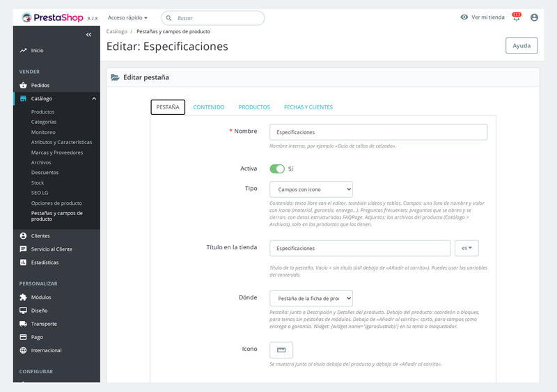Click the Pago credit card icon
Image resolution: width=557 pixels, height=392 pixels.
coord(23,337)
